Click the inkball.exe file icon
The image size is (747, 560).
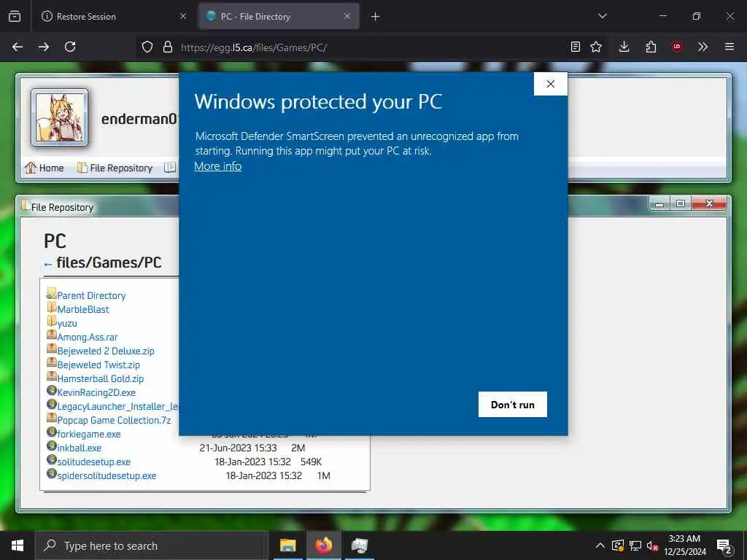pos(52,446)
